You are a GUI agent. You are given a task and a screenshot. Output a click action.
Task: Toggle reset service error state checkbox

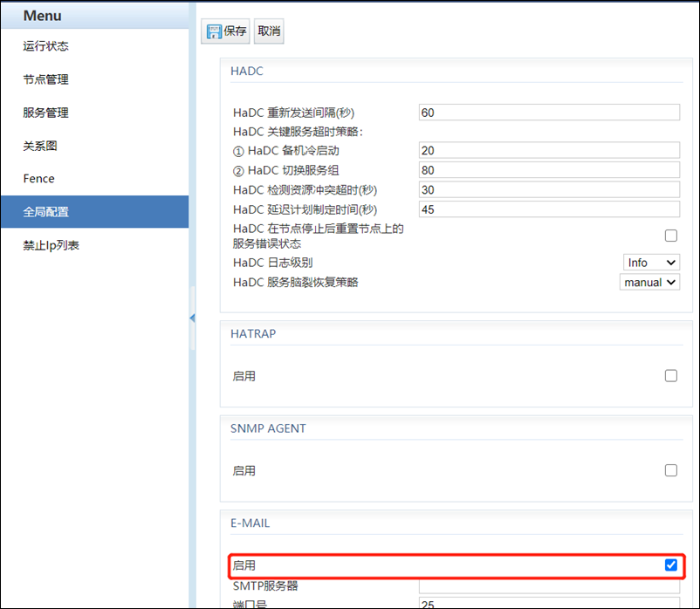(670, 236)
